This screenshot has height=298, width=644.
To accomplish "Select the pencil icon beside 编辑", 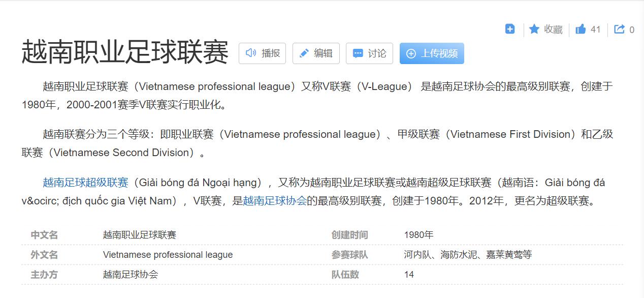I will click(x=304, y=52).
